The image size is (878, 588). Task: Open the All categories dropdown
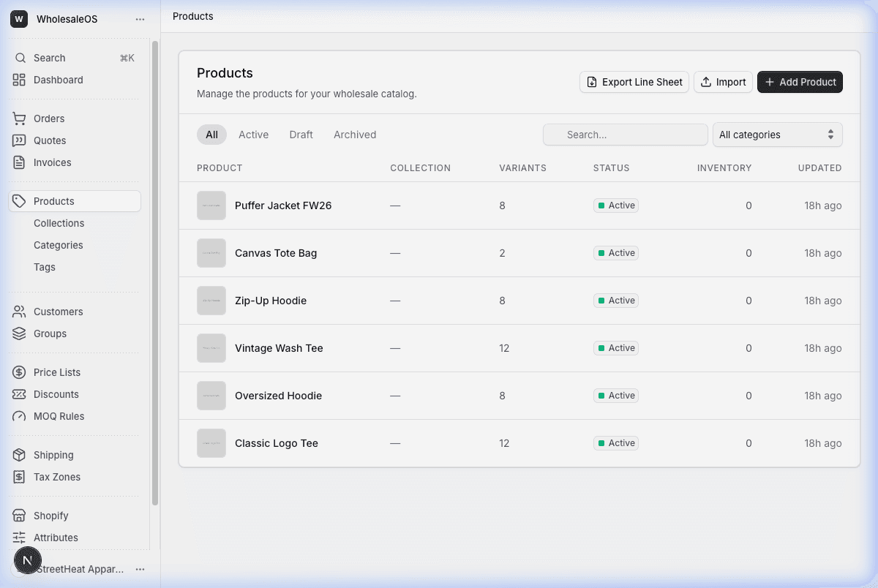coord(777,135)
